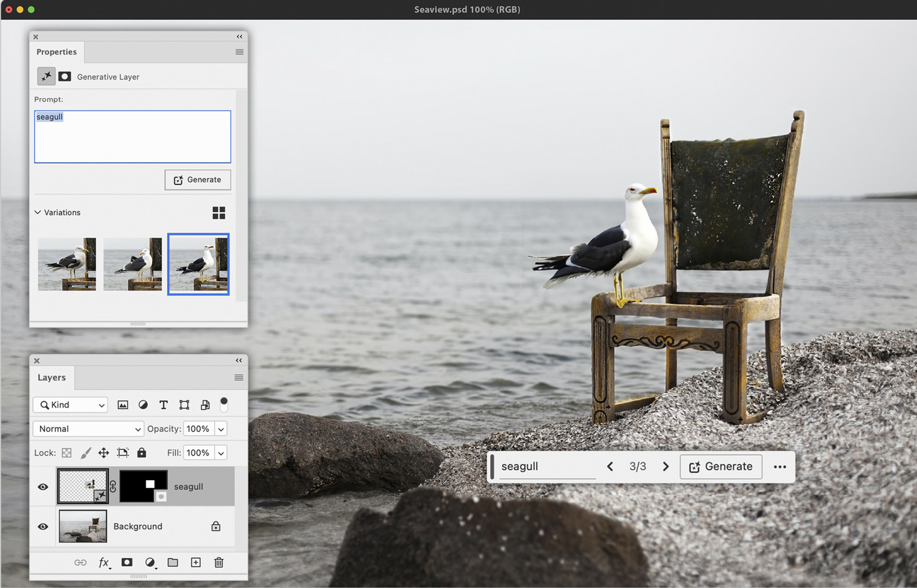Lock artboard nesting
The image size is (917, 588).
(x=123, y=453)
